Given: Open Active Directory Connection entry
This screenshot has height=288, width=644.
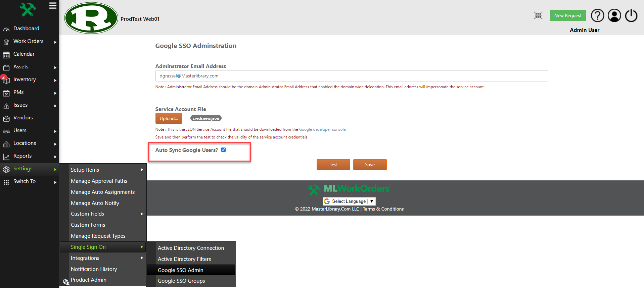Looking at the screenshot, I should [191, 248].
